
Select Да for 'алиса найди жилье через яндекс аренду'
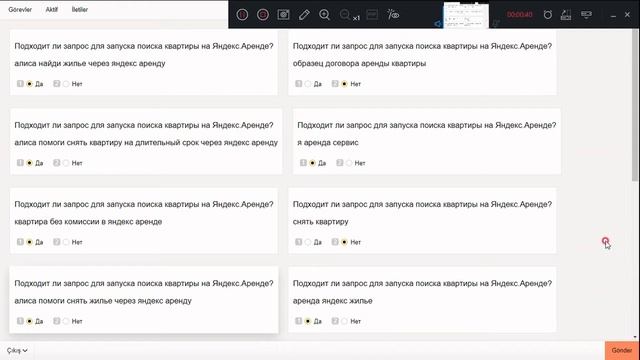(x=29, y=84)
